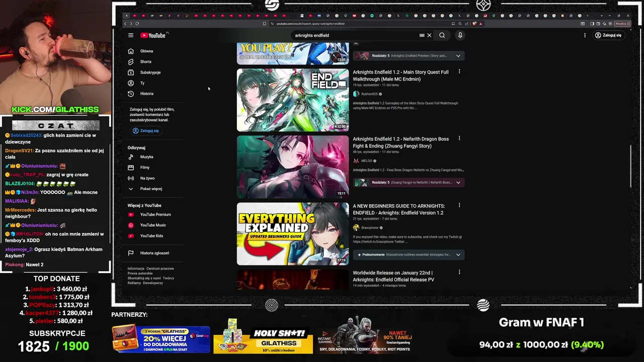Open the YouTube Music icon
The image size is (644, 362).
click(x=131, y=225)
